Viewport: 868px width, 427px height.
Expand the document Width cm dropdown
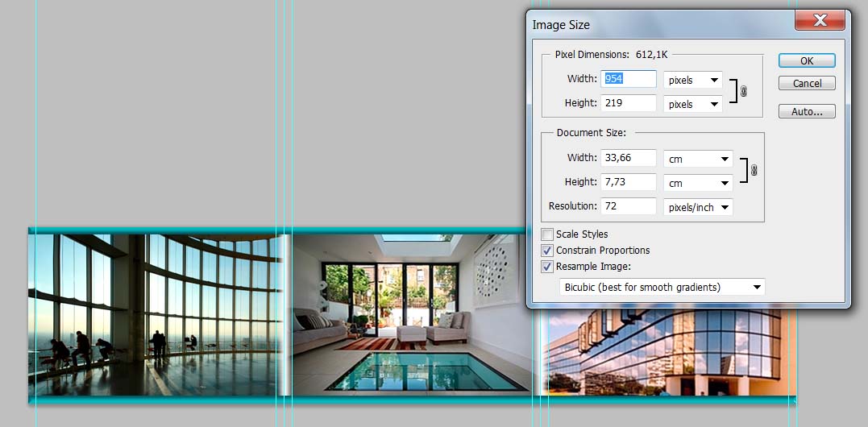pos(697,160)
